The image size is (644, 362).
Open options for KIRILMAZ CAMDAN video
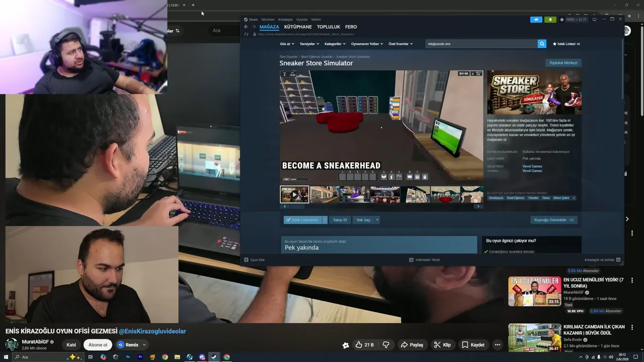pos(632,327)
